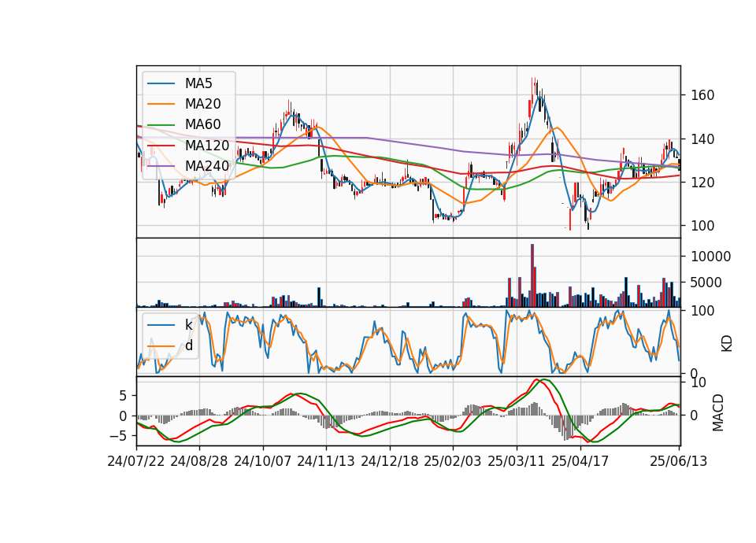
Task: Select the 24/11/13 date label
Action: pyautogui.click(x=326, y=461)
